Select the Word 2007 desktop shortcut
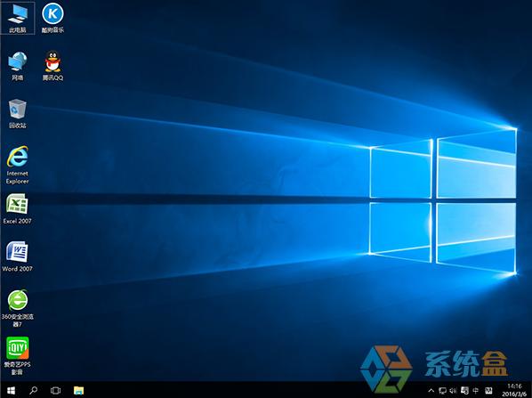Viewport: 532px width, 398px height. click(17, 257)
